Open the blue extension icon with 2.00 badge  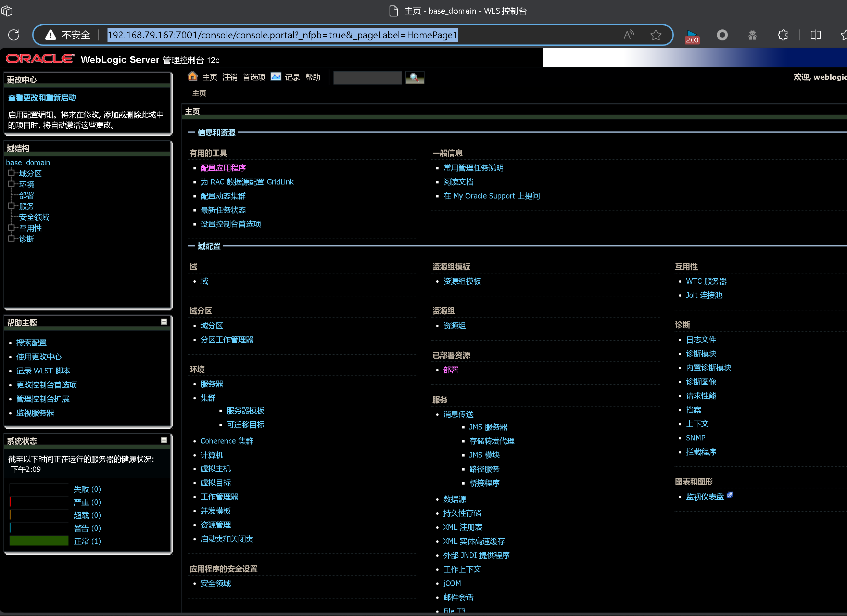coord(692,36)
